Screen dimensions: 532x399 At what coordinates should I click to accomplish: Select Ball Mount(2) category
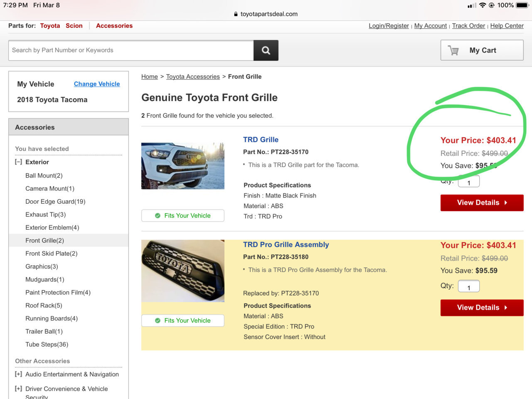pos(44,175)
